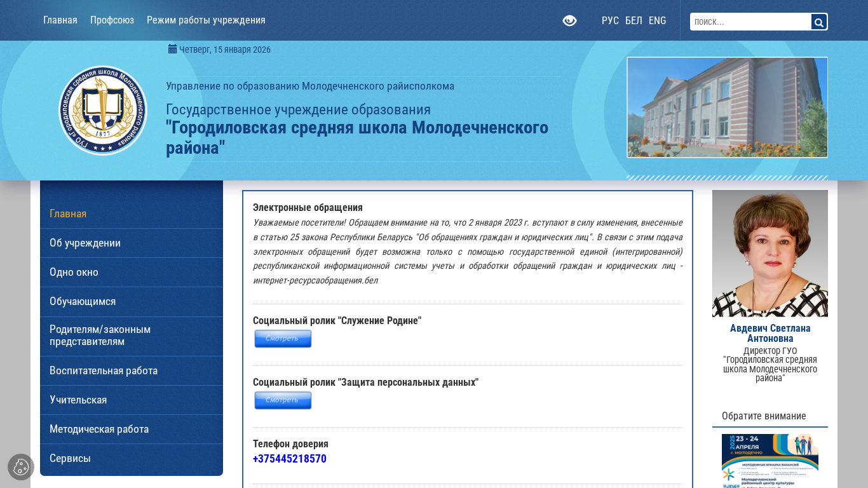
Task: Click the school emblem logo
Action: (103, 111)
